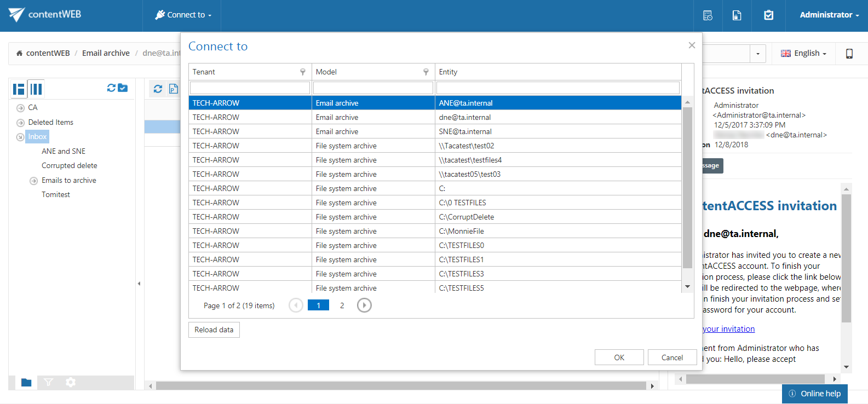Open the English language dropdown
Screen dimensions: 868x404
tap(803, 53)
